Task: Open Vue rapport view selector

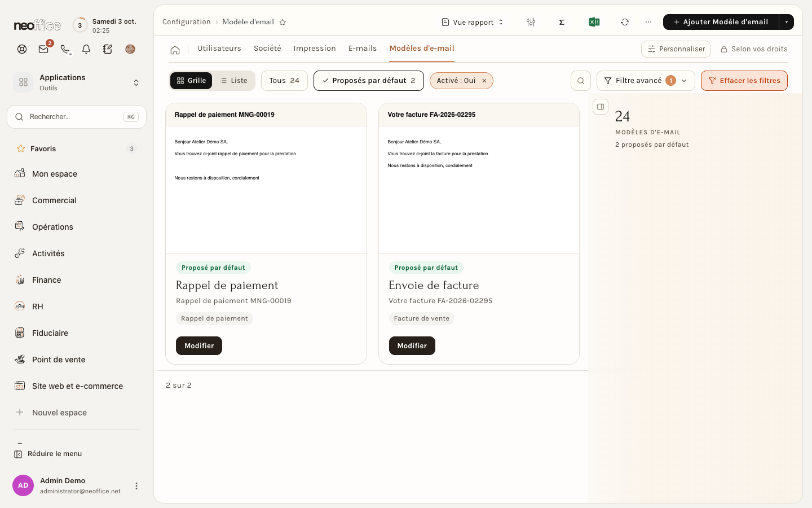Action: point(473,22)
